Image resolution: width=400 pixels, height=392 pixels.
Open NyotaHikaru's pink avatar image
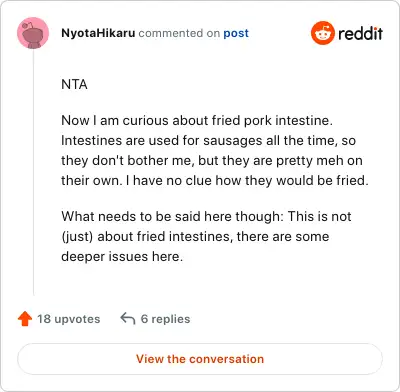[x=33, y=33]
